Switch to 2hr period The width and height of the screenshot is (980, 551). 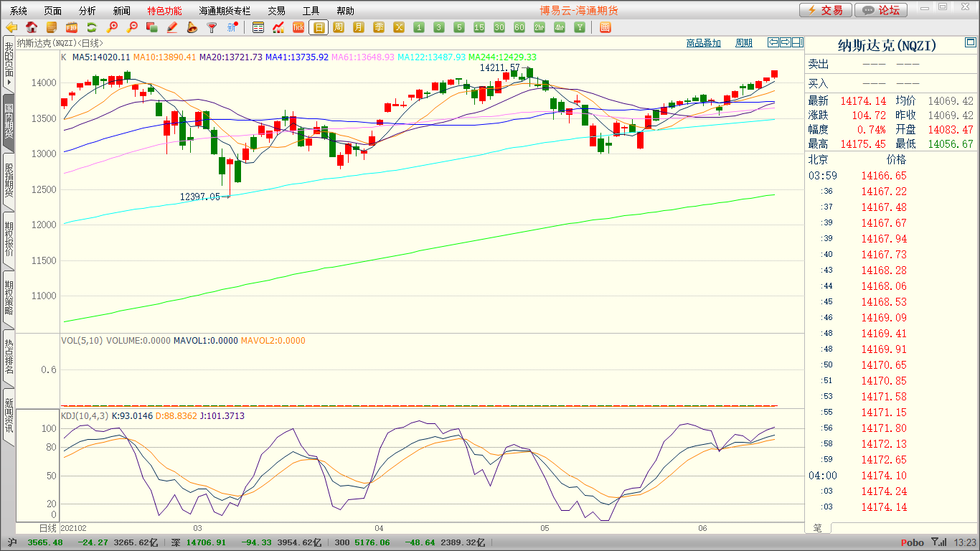(540, 28)
